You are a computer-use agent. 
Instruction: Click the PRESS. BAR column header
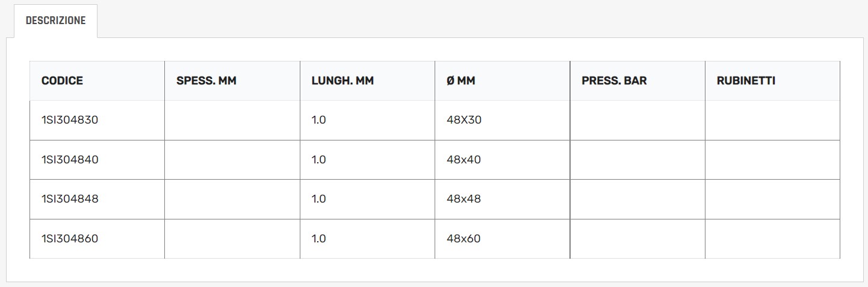tap(614, 81)
